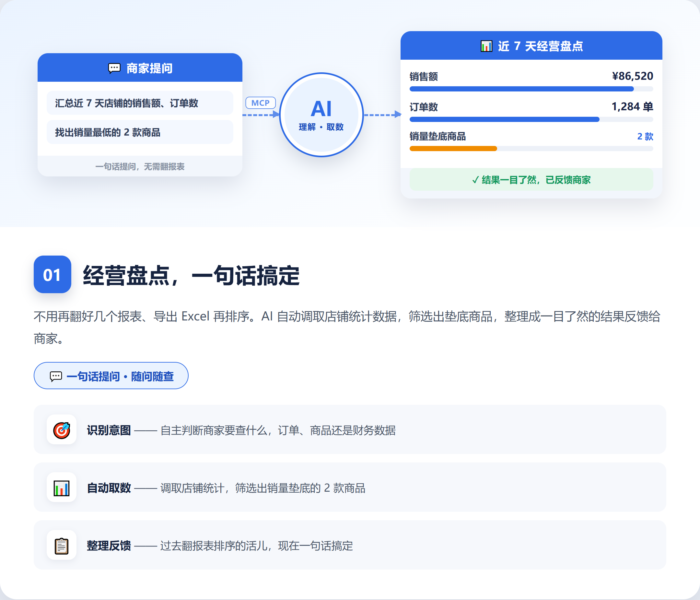
Task: Click the AI 理解・取数 circle
Action: tap(321, 115)
